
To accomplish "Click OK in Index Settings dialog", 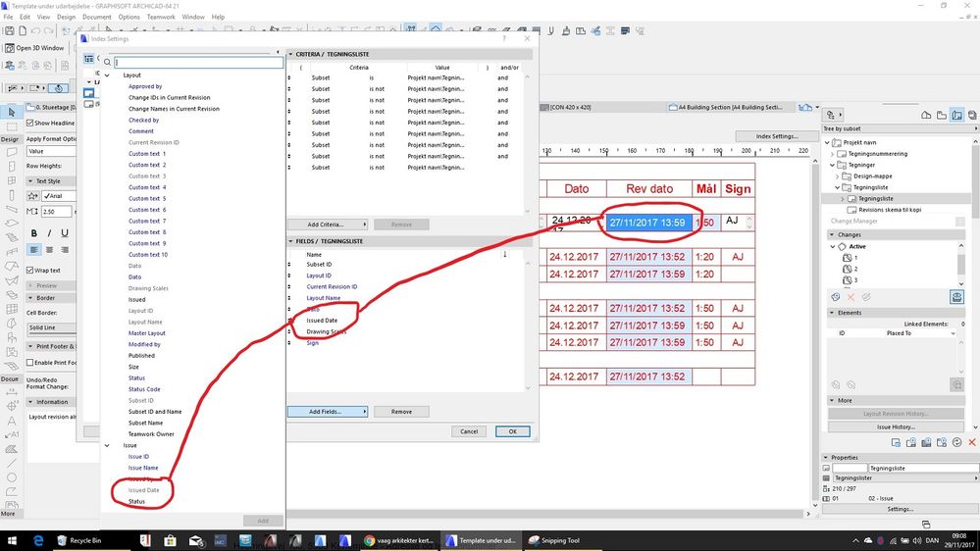I will pyautogui.click(x=512, y=431).
